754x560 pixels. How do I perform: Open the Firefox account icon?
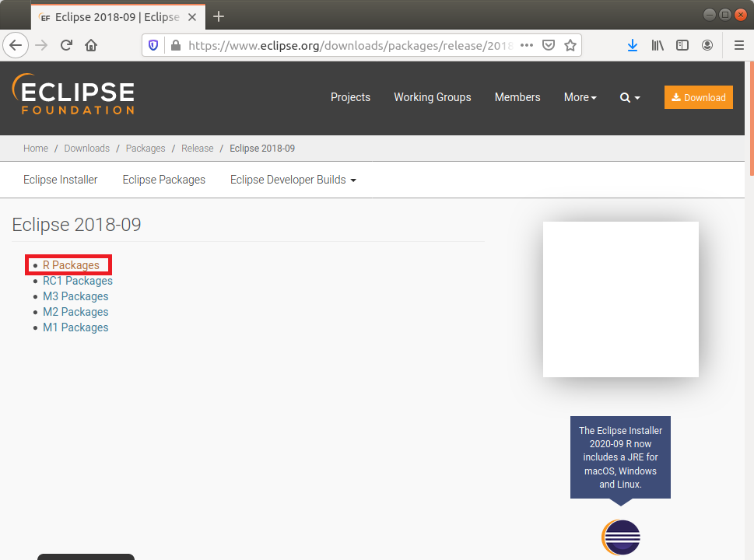[x=707, y=45]
